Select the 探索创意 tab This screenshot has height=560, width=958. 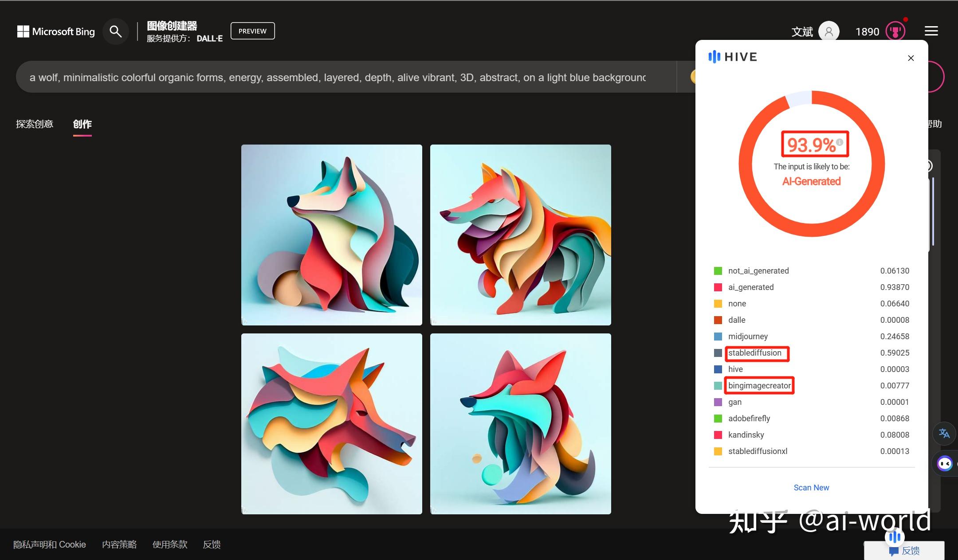coord(35,123)
